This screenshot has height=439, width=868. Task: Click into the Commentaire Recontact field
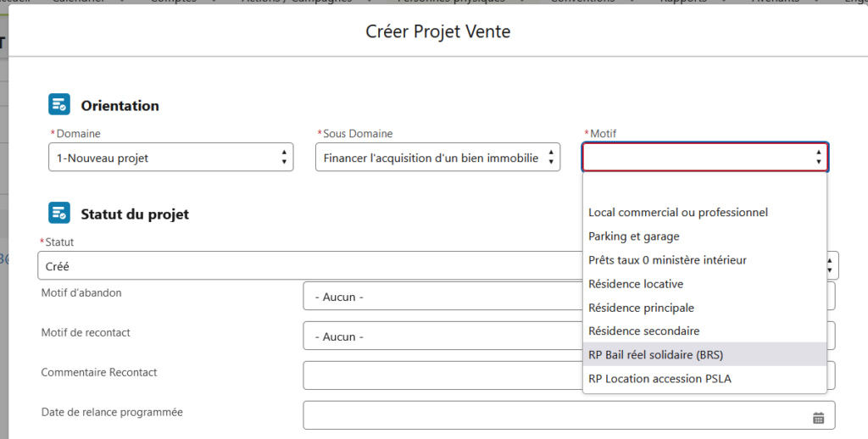(441, 375)
